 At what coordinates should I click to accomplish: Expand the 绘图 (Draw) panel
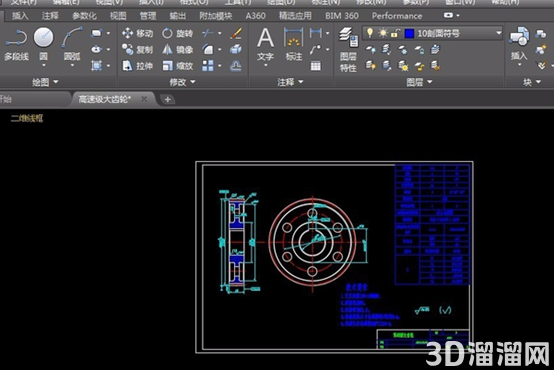click(x=45, y=82)
